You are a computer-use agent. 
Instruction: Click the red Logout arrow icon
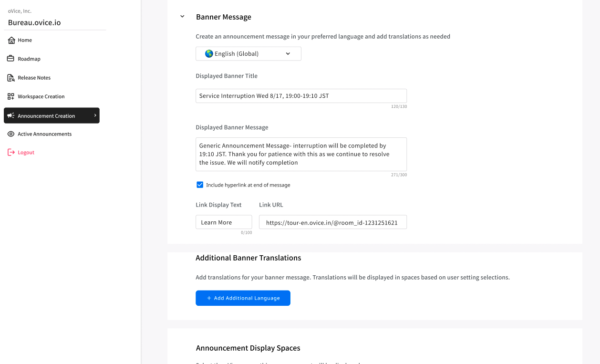(x=11, y=153)
